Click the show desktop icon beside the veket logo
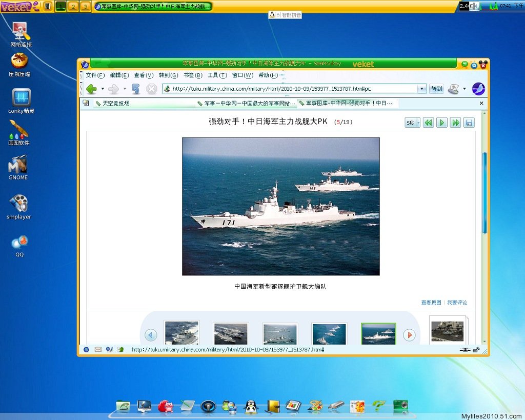This screenshot has height=420, width=525. [48, 6]
